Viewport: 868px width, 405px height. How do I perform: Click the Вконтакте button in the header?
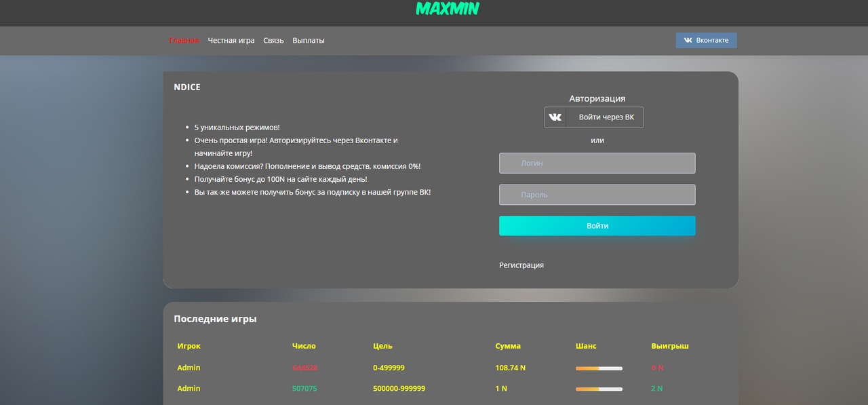coord(706,40)
